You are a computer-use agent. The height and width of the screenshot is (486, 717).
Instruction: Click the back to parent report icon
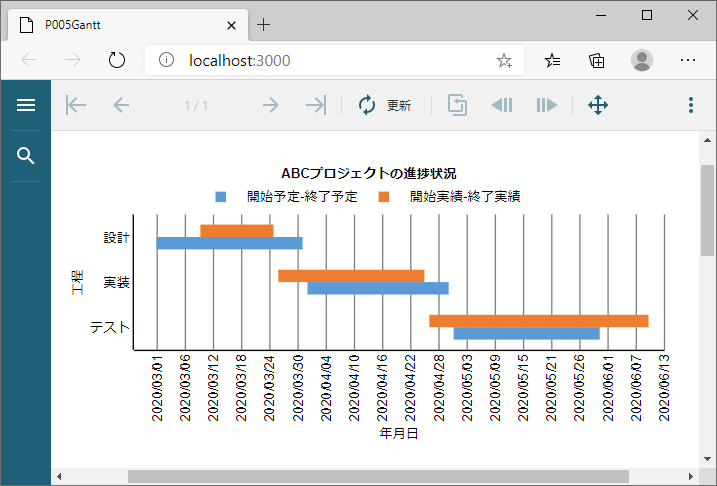tap(457, 105)
